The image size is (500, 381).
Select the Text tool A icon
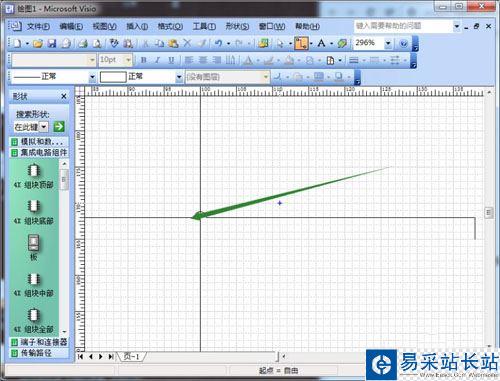[x=321, y=43]
